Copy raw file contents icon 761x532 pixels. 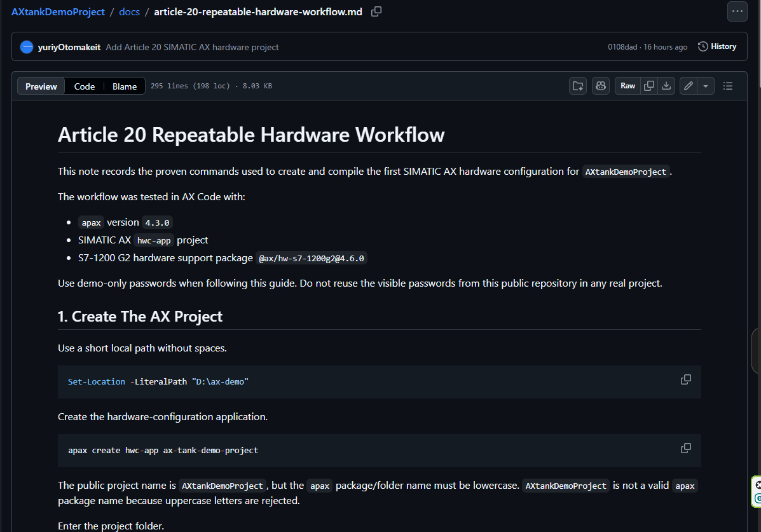(649, 86)
